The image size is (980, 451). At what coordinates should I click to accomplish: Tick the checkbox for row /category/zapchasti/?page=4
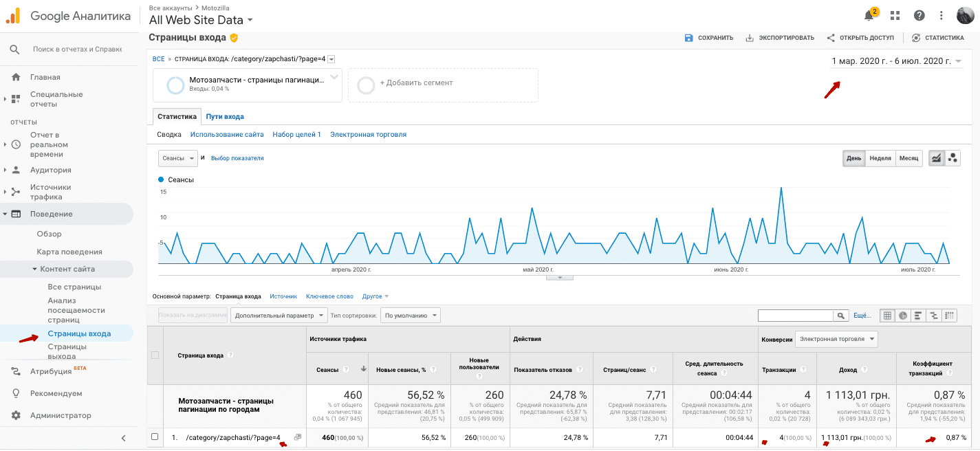click(155, 437)
